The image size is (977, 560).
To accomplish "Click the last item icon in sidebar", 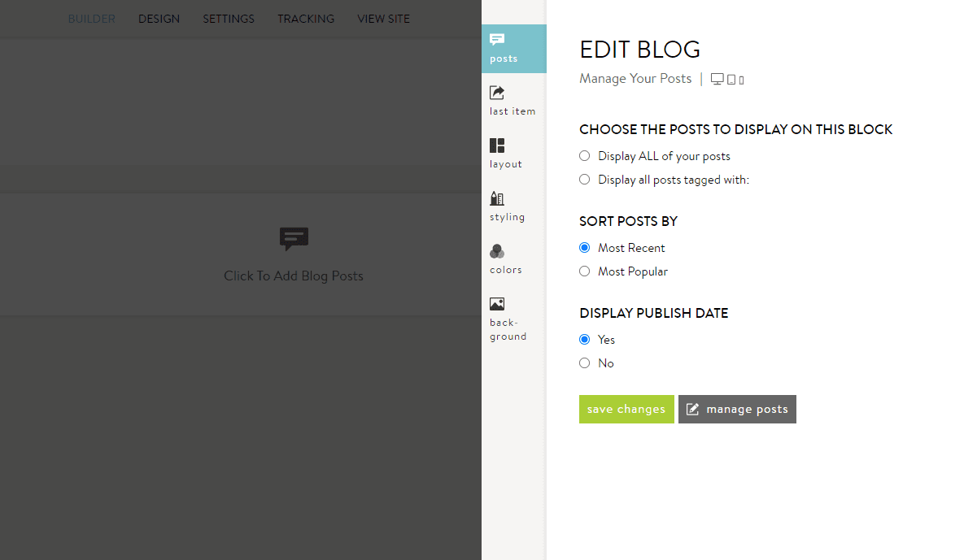I will (x=512, y=100).
